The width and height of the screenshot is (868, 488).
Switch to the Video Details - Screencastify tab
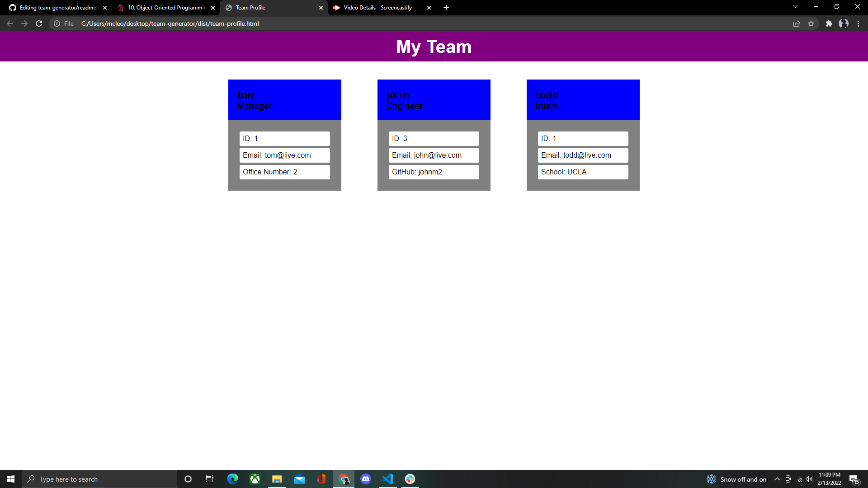(x=377, y=8)
